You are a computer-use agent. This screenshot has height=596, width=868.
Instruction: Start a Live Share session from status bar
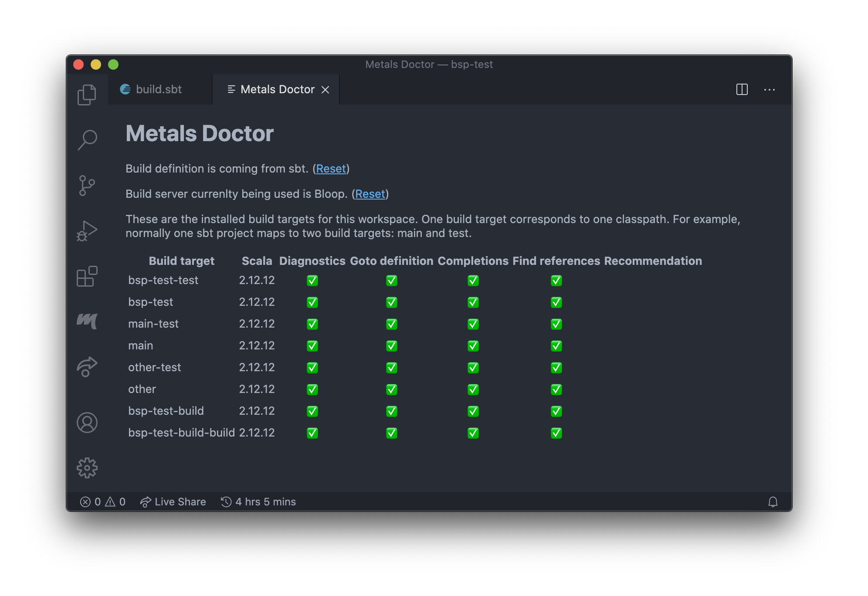click(173, 501)
